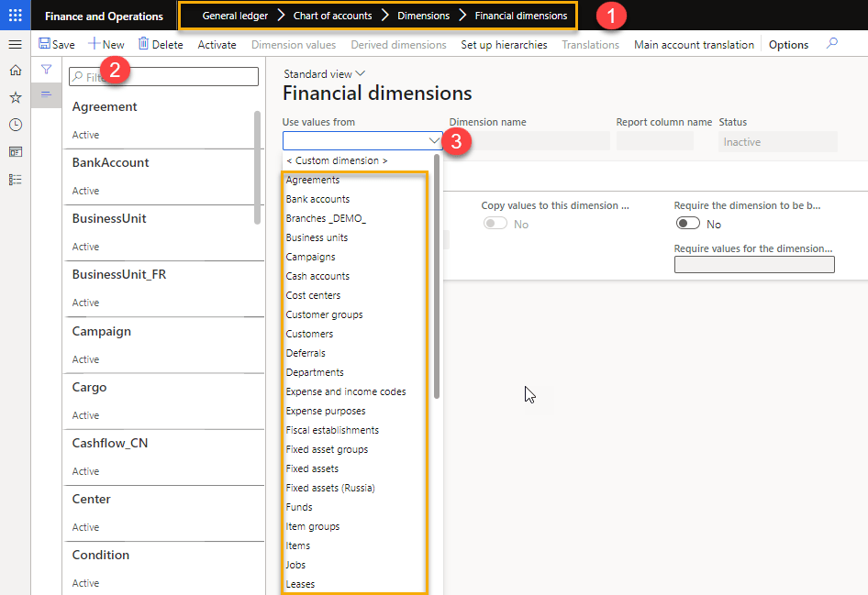Open Workspaces icon in sidebar
868x595 pixels.
[x=15, y=152]
